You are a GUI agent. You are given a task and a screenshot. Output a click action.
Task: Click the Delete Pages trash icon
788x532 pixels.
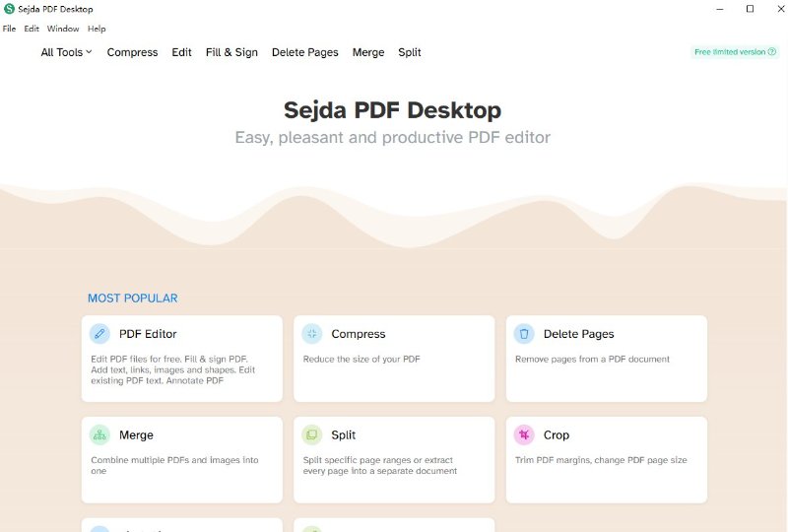click(x=524, y=334)
